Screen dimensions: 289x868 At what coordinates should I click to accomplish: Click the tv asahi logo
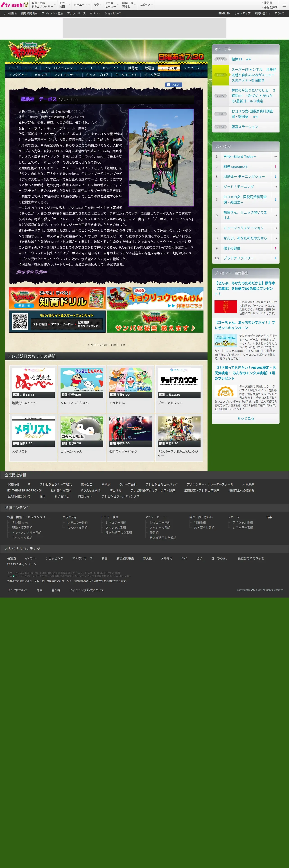coord(14,5)
